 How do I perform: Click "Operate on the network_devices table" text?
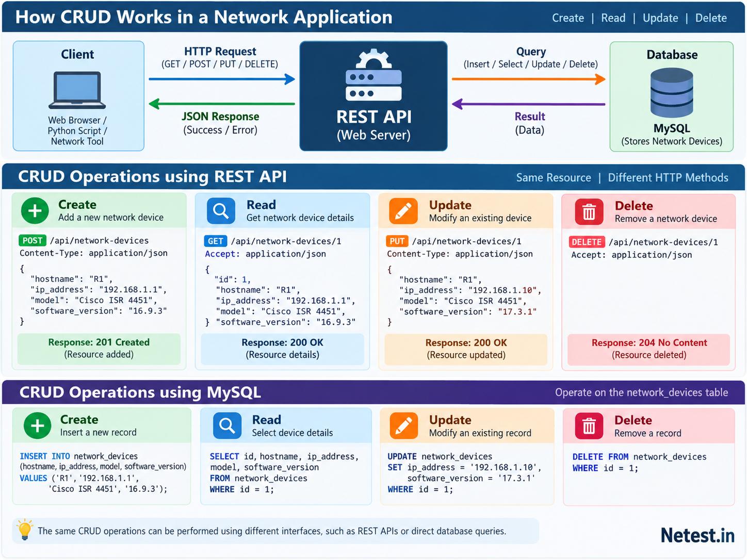[x=642, y=392]
